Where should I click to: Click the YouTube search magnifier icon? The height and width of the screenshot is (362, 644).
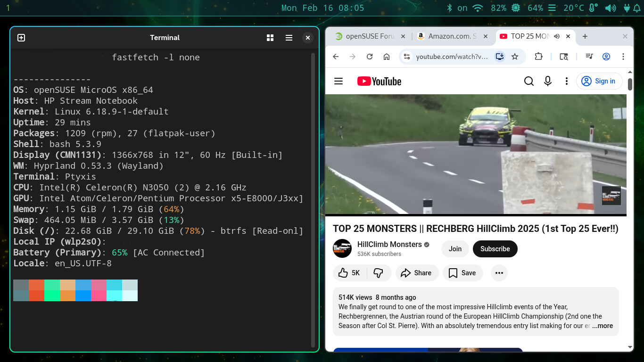529,81
